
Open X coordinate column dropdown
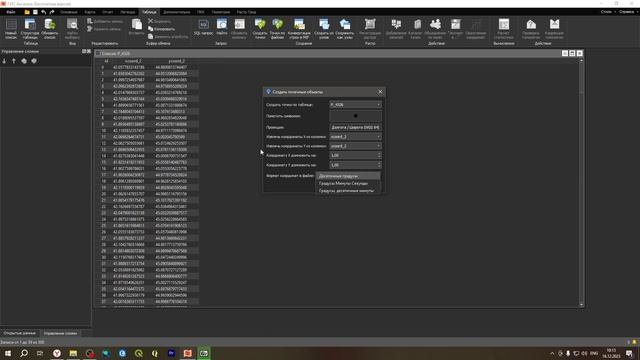pos(355,137)
